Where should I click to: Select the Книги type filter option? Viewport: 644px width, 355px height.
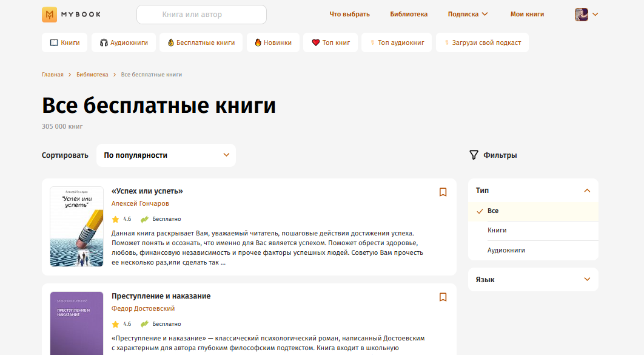533,230
